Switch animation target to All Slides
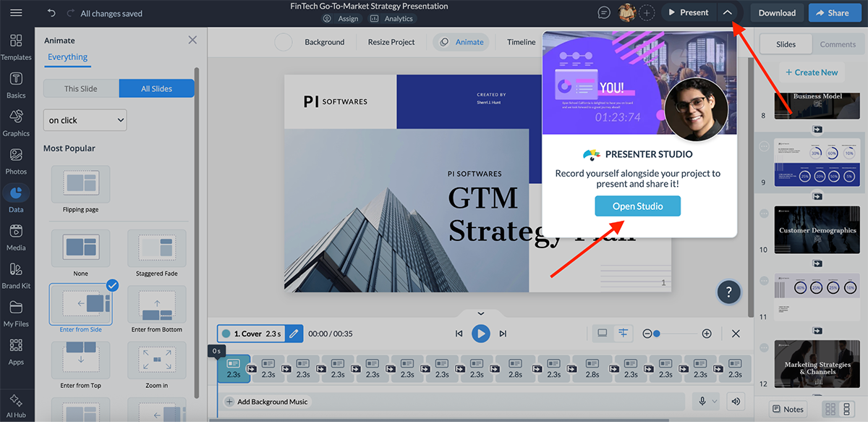Viewport: 868px width, 422px height. [156, 88]
